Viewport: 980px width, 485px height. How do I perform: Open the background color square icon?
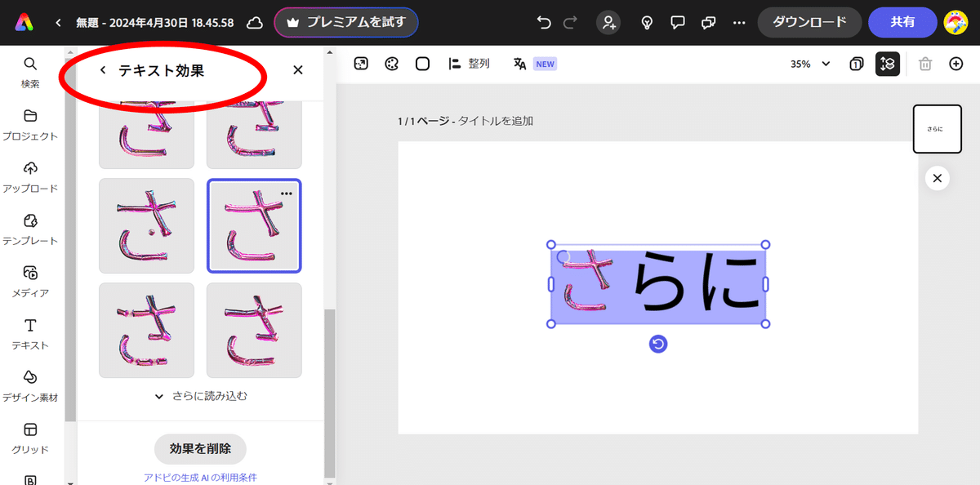click(422, 64)
